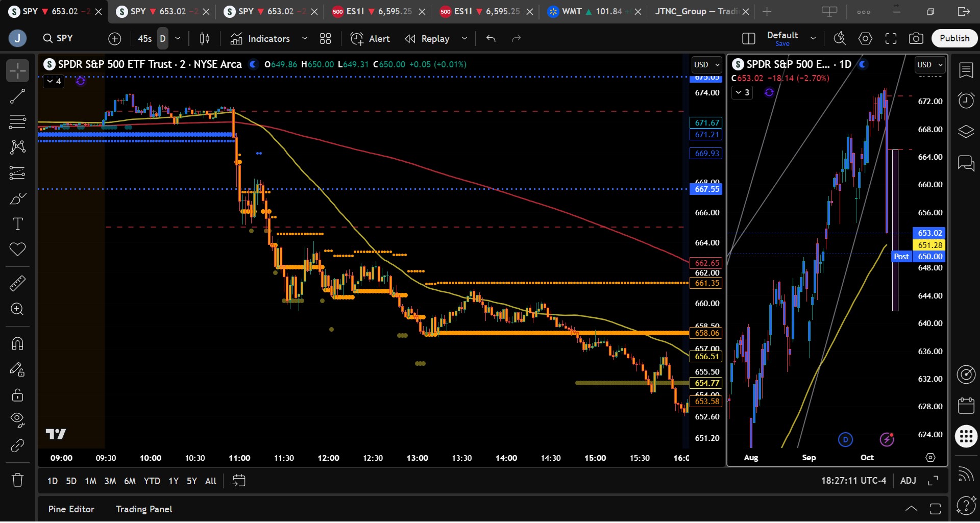The height and width of the screenshot is (523, 980).
Task: Toggle lock all drawings
Action: [17, 394]
